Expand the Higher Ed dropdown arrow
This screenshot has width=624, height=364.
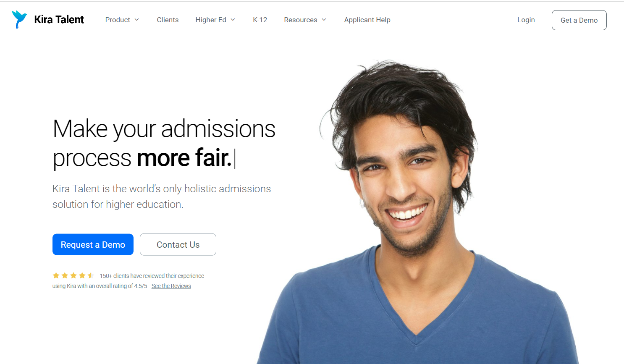coord(233,20)
